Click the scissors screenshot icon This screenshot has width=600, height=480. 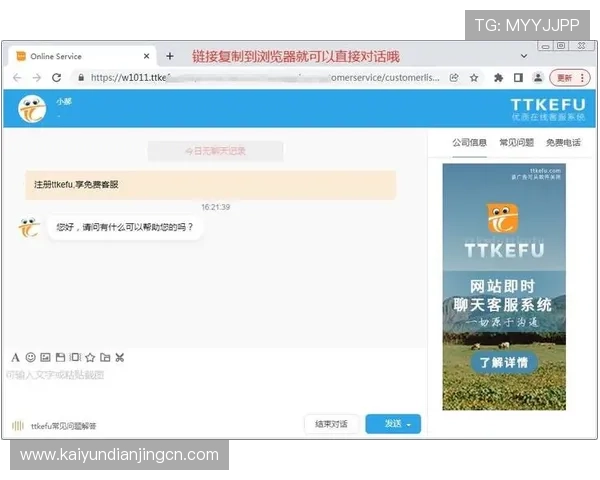point(120,358)
